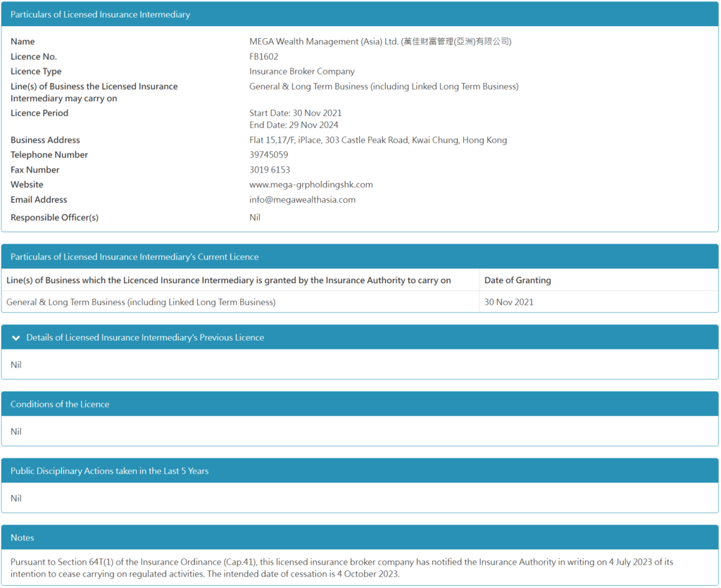Screen dimensions: 721x588
Task: Click the 'Responsible Officer(s)' label
Action: point(54,218)
